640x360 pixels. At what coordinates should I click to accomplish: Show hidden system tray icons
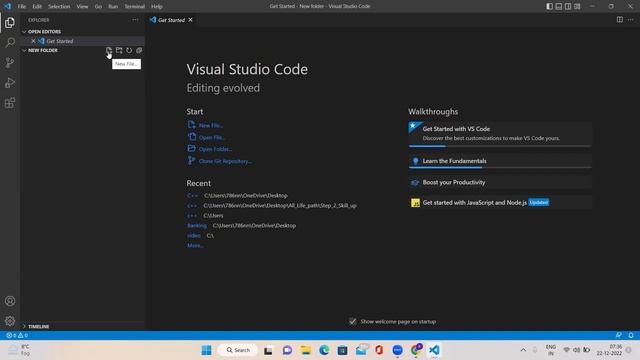[523, 350]
